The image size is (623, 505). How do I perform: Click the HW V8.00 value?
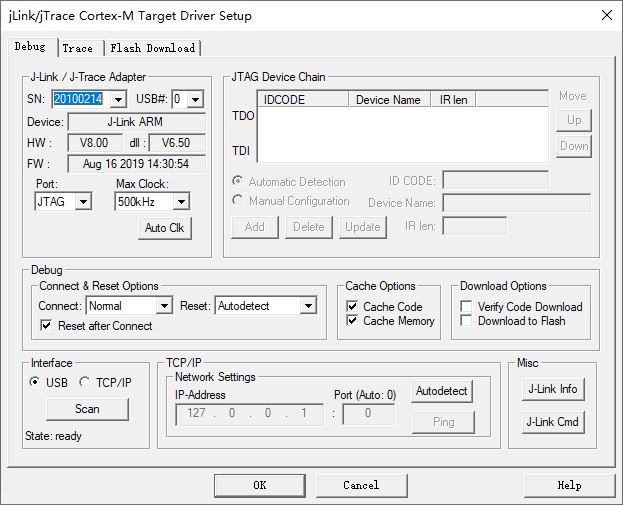click(x=95, y=143)
